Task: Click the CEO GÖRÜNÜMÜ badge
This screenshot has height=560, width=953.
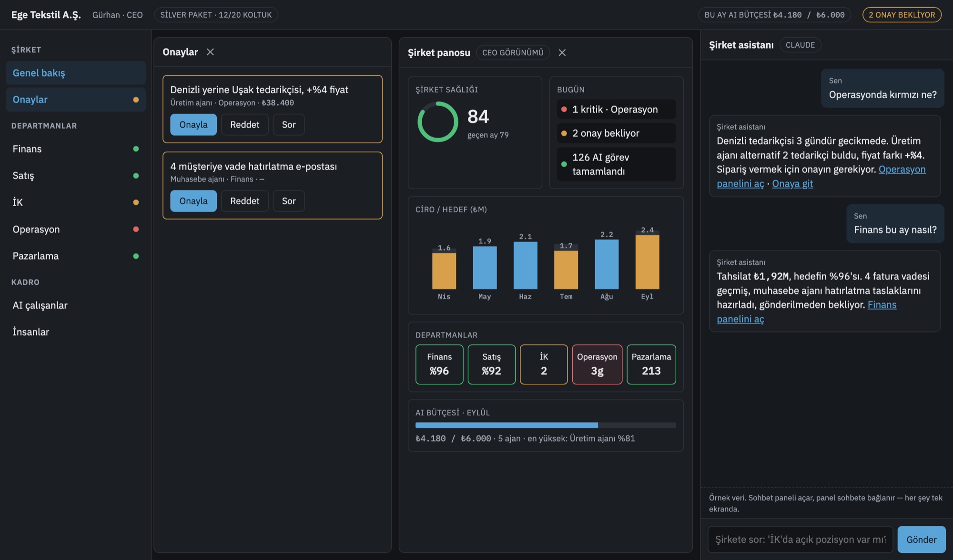Action: 513,52
